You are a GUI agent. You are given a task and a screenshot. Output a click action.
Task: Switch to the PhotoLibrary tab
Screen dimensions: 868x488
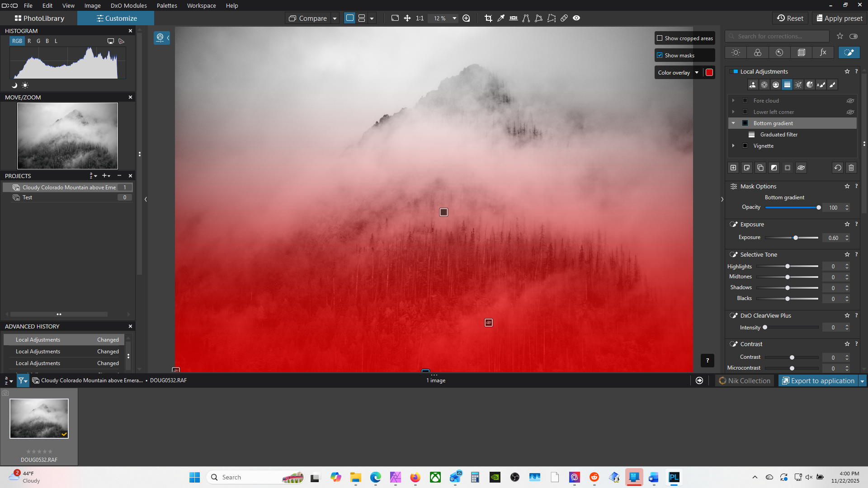pos(39,19)
